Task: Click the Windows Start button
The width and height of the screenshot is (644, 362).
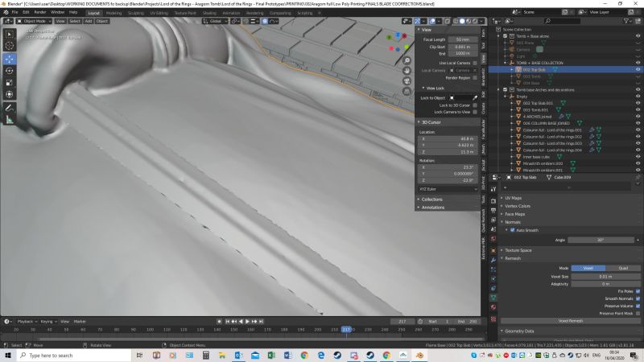Action: (x=8, y=355)
